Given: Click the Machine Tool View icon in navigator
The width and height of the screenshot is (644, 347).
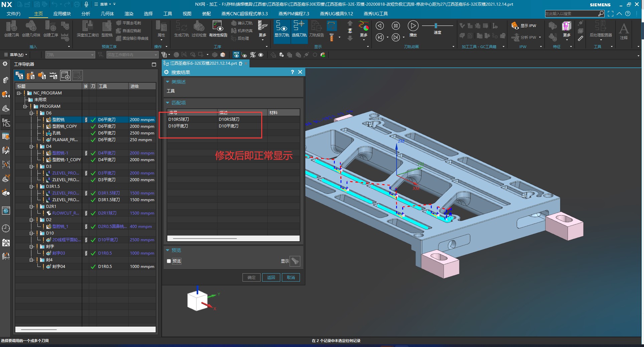Looking at the screenshot, I should [x=31, y=76].
